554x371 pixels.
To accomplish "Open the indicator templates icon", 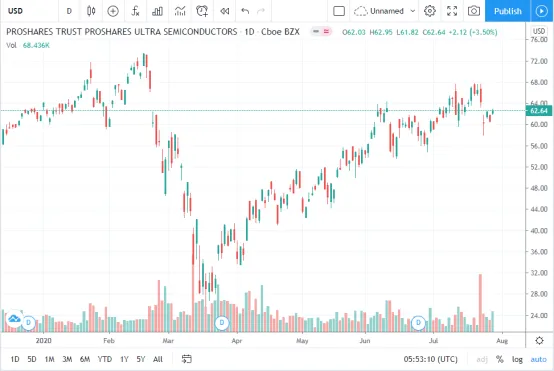I will [x=180, y=11].
